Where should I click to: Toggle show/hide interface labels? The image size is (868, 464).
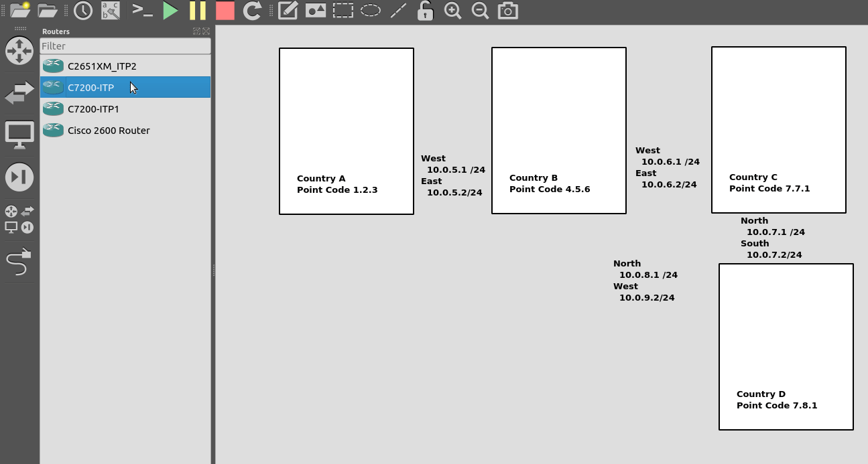pos(111,11)
